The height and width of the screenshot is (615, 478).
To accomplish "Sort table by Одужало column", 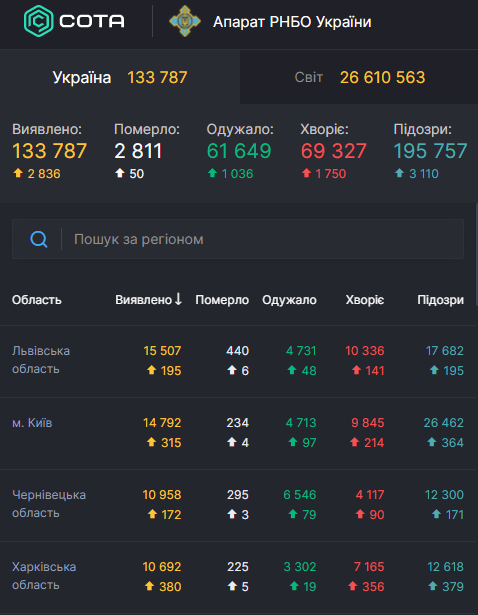I will [x=289, y=300].
